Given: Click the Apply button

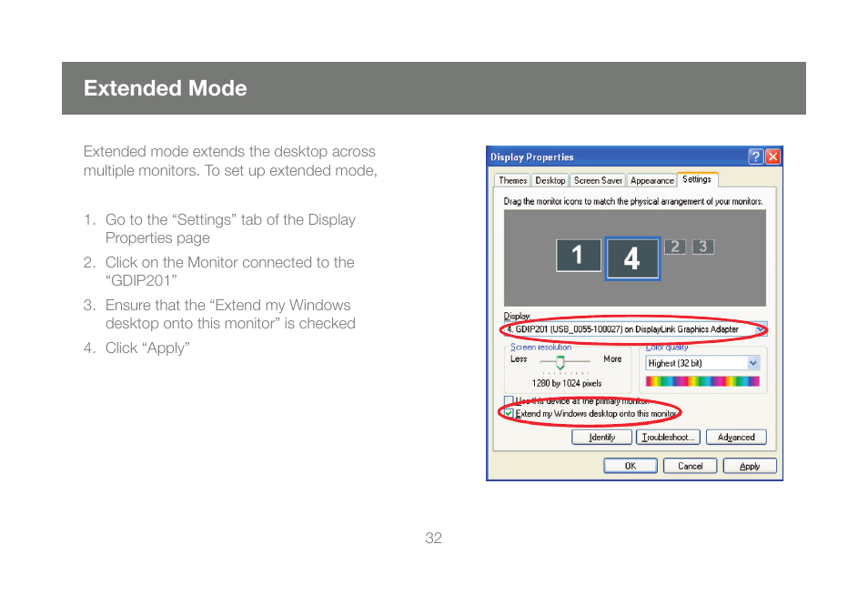Looking at the screenshot, I should [750, 466].
